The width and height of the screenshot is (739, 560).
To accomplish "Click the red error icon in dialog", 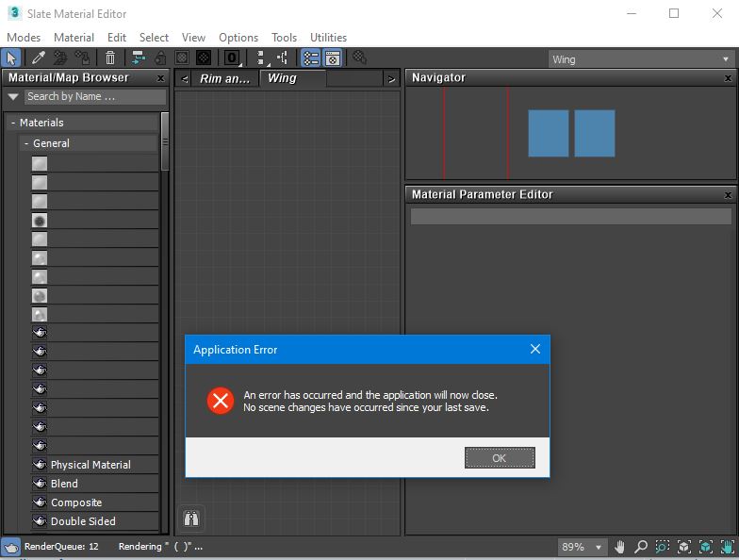I will pos(220,402).
